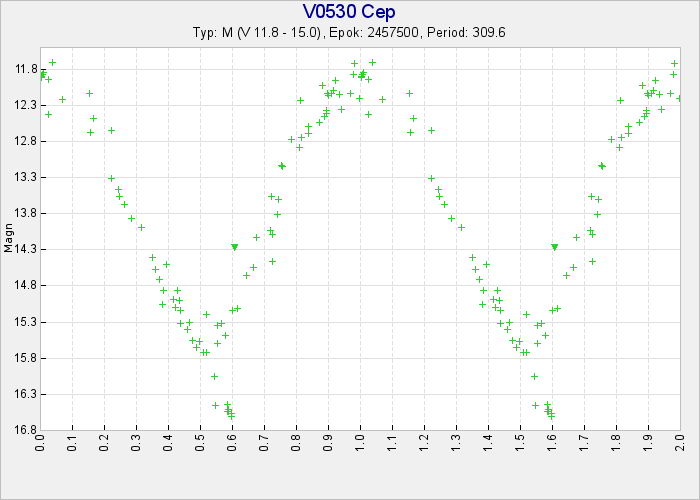
Task: Select the 11.8 tick on the magnitude axis
Action: pos(26,69)
